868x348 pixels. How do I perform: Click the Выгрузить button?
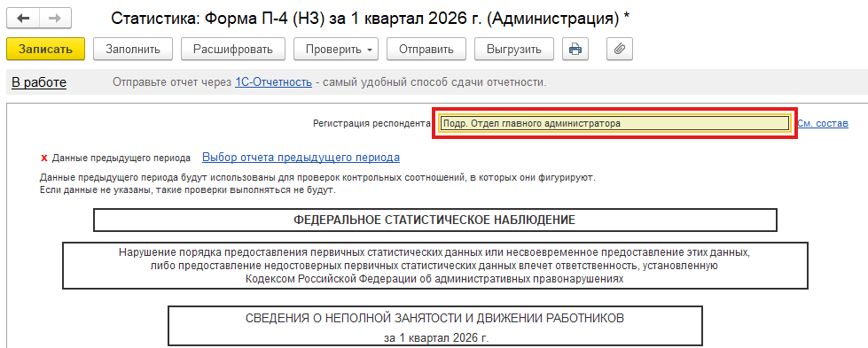(x=513, y=49)
